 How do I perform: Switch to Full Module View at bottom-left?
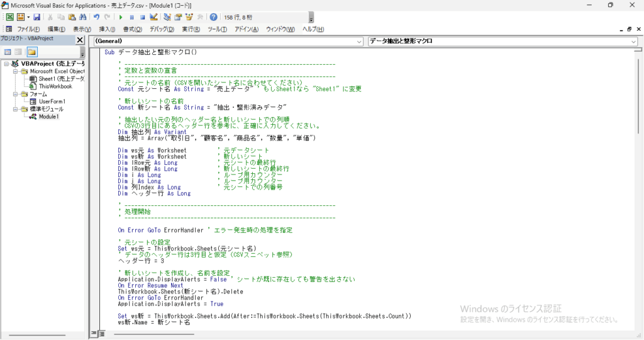pyautogui.click(x=101, y=334)
